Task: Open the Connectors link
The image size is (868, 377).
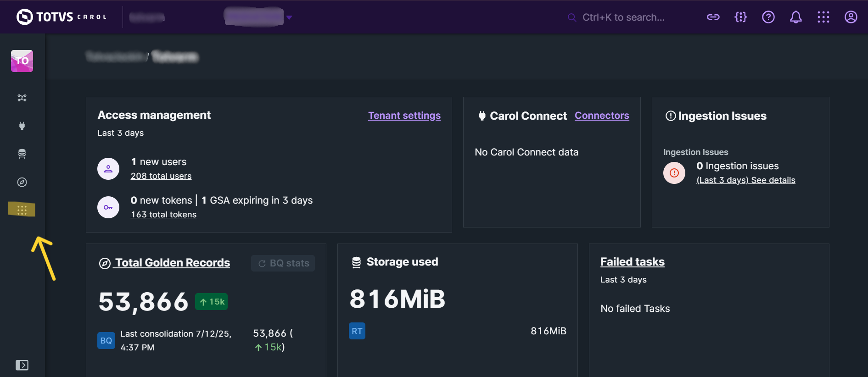Action: coord(601,116)
